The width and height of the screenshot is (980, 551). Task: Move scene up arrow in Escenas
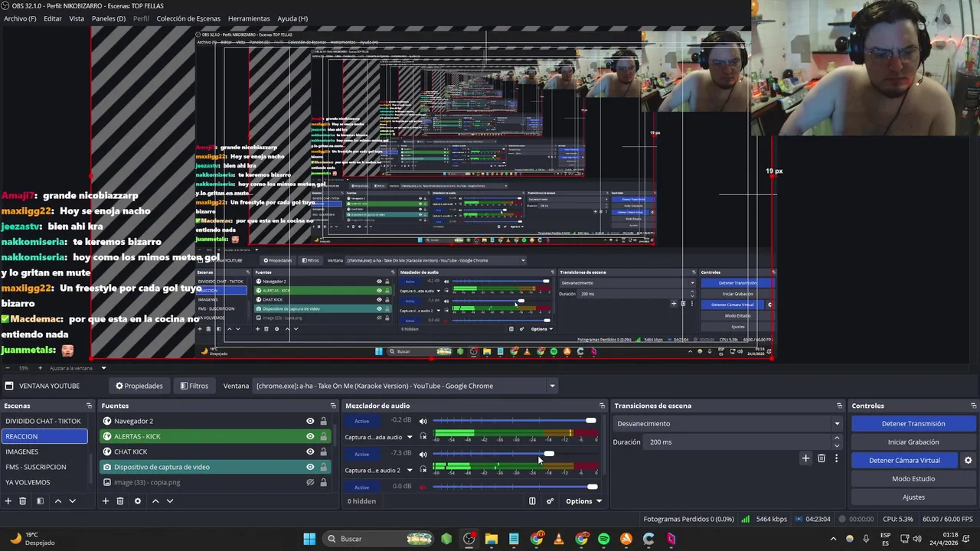57,501
